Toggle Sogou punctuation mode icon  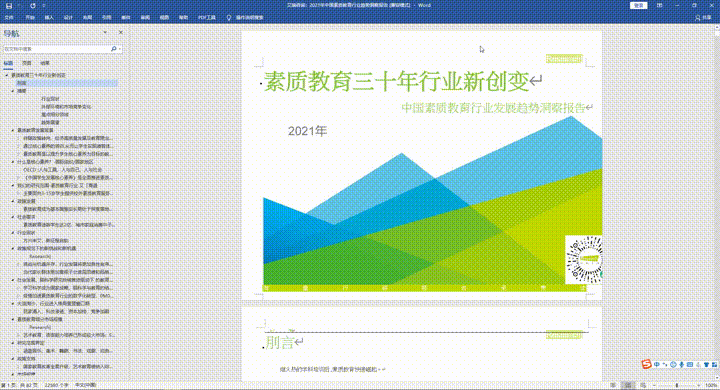[x=664, y=364]
